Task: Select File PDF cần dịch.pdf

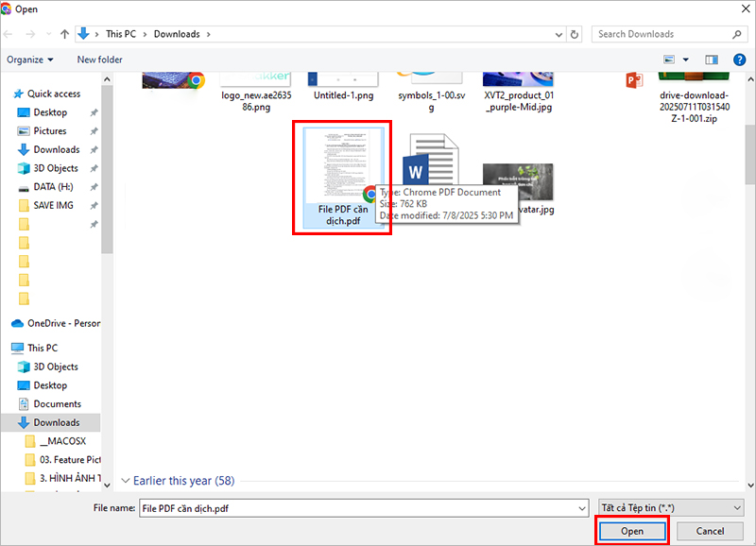Action: (x=343, y=178)
